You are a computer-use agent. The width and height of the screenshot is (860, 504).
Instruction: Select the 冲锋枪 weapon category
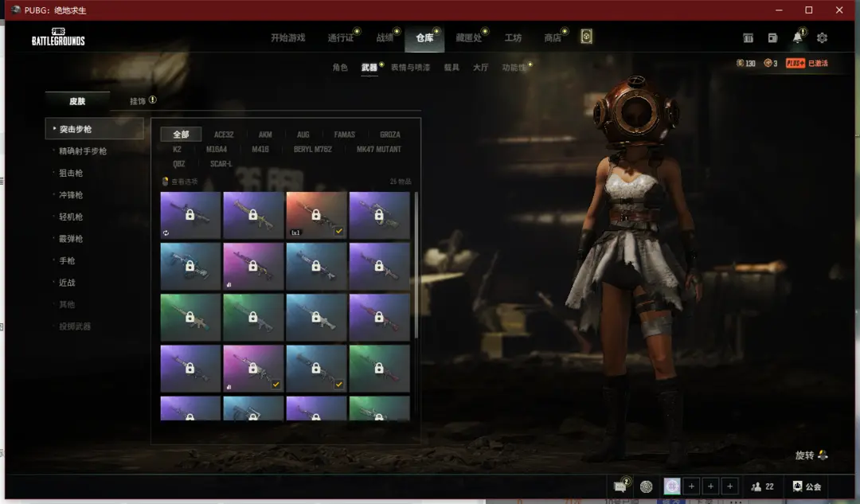(x=71, y=195)
